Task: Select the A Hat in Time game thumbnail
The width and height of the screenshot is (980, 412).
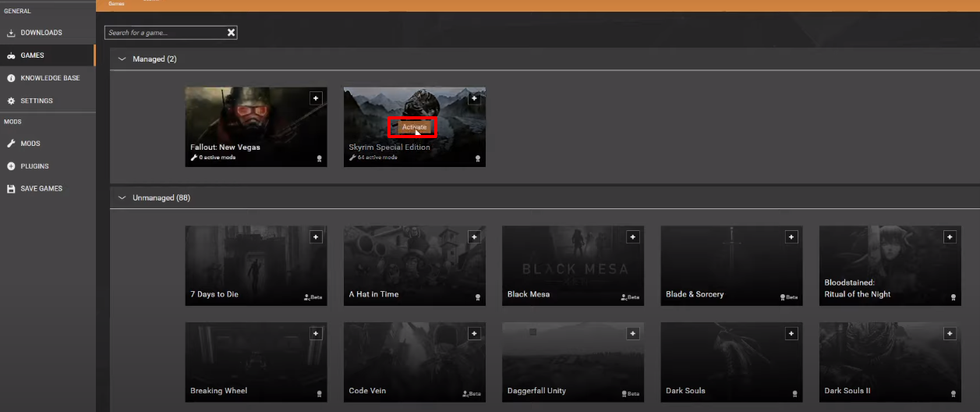Action: tap(414, 265)
